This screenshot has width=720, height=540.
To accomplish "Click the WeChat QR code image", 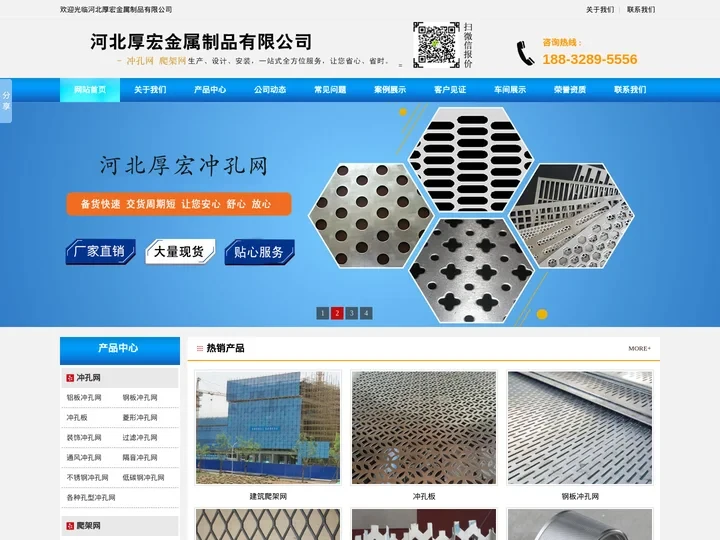I will pos(436,45).
